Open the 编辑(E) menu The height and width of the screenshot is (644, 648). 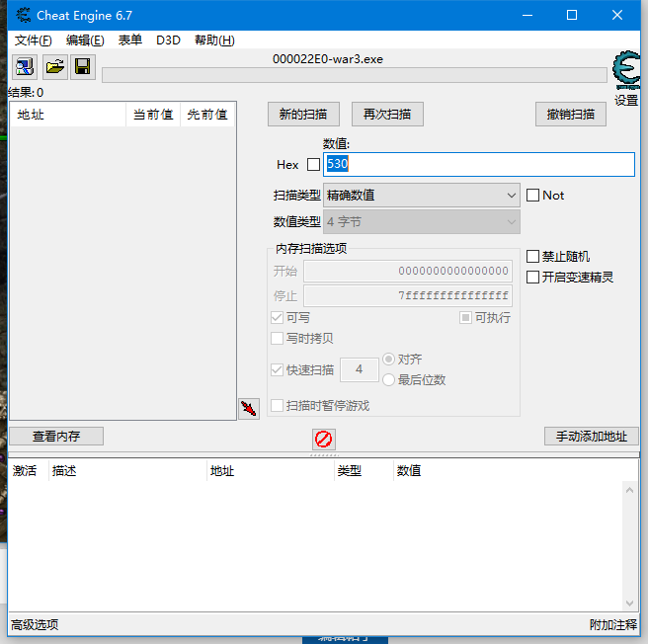(x=85, y=40)
